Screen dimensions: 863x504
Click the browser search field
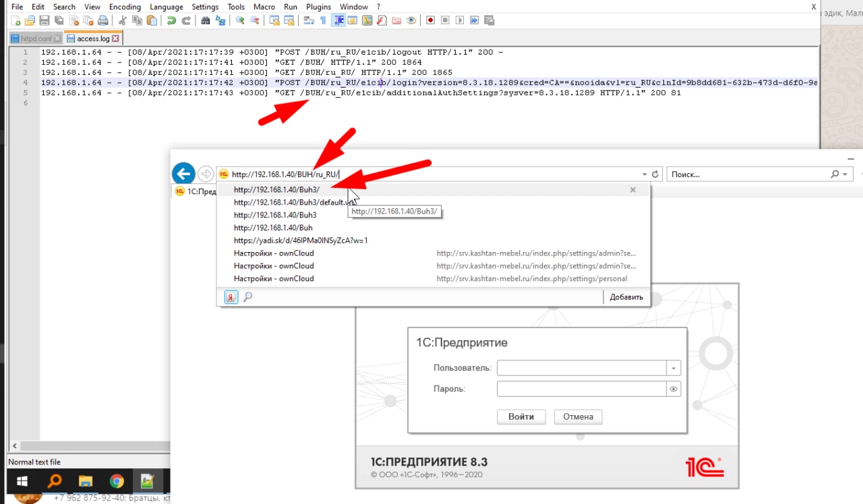click(748, 174)
